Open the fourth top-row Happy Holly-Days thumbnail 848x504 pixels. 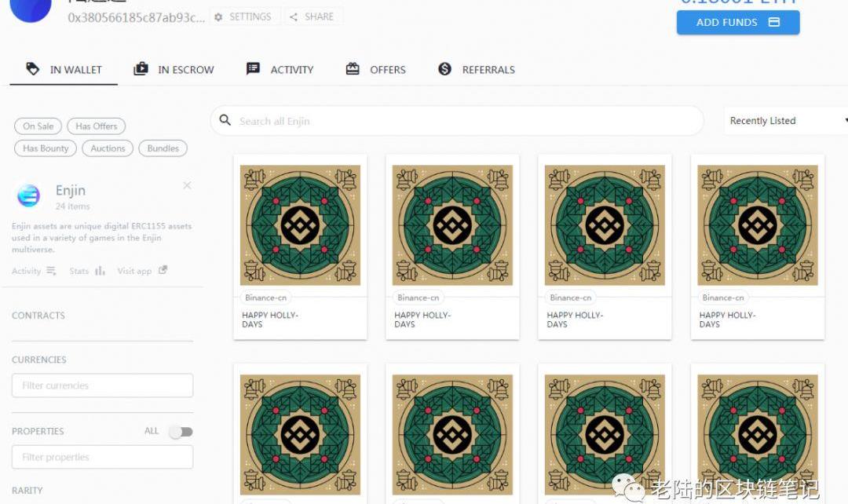coord(758,225)
